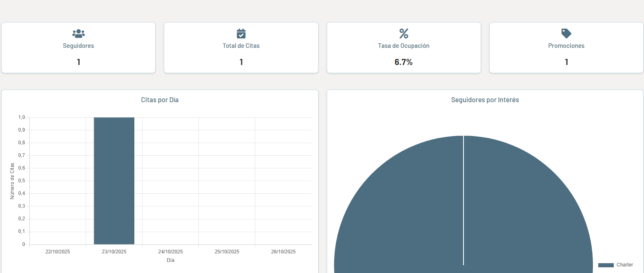Click the 25/10/2025 axis date label
The image size is (644, 273).
click(227, 252)
